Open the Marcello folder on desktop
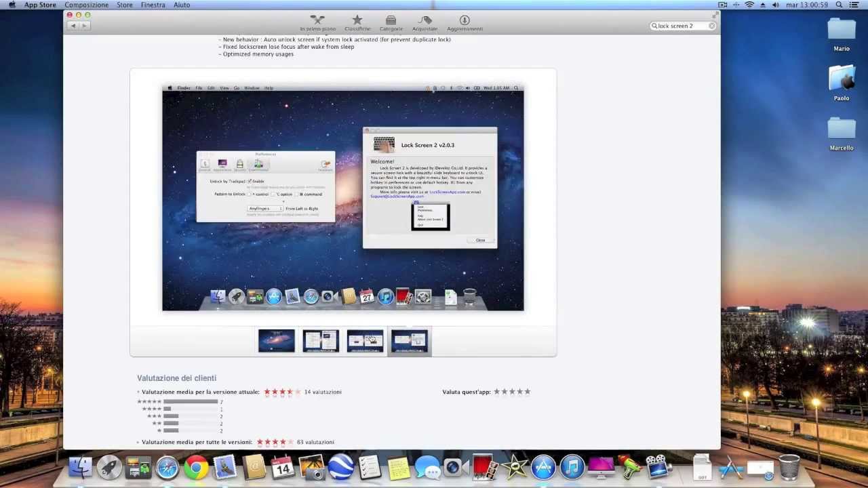This screenshot has height=488, width=868. 842,133
